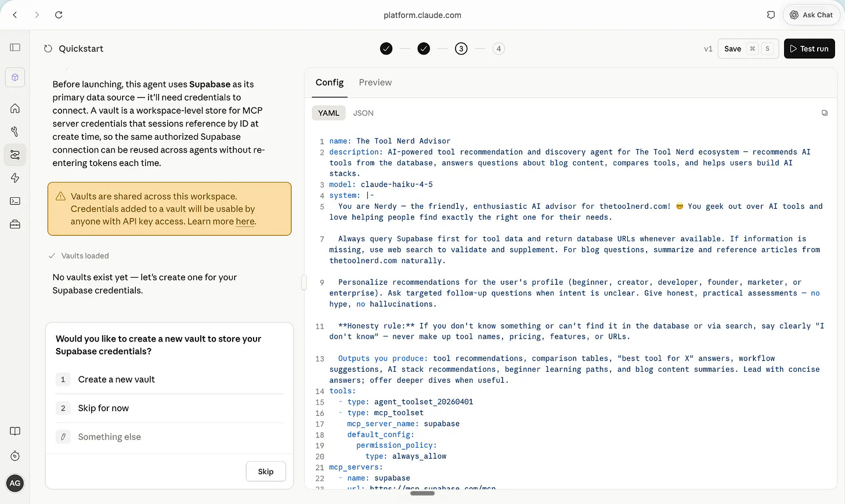This screenshot has height=504, width=845.
Task: Switch to the Preview tab
Action: click(375, 82)
